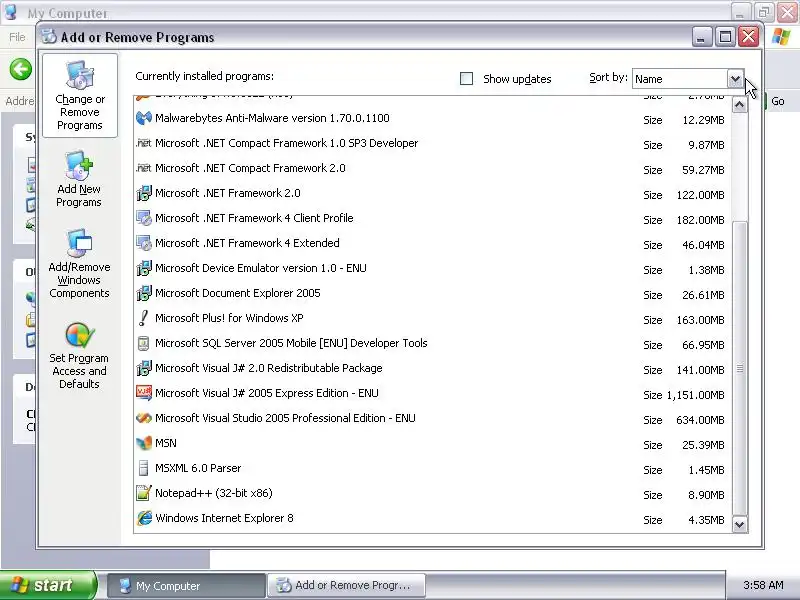This screenshot has height=600, width=800.
Task: Click the program list scroll down arrow
Action: coord(739,524)
